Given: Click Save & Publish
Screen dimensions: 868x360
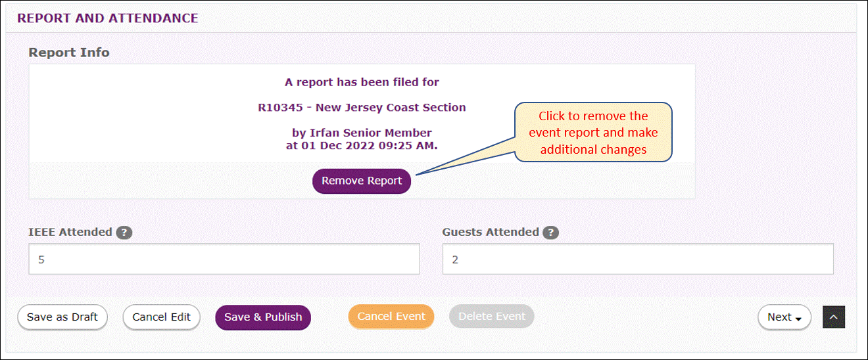Looking at the screenshot, I should (263, 317).
